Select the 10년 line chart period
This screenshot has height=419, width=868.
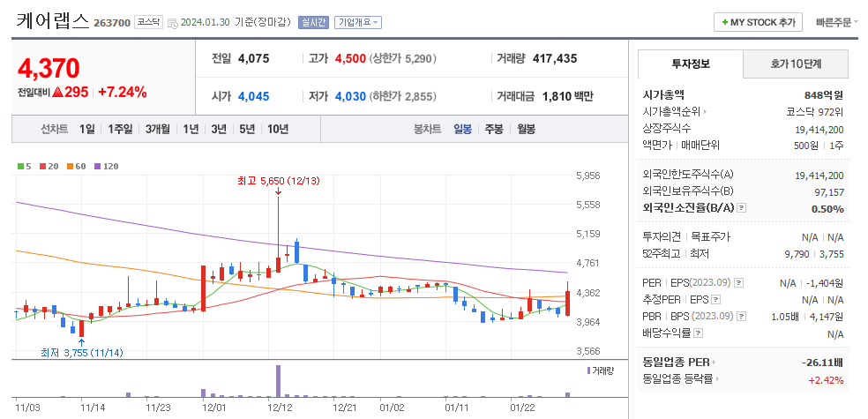[278, 129]
